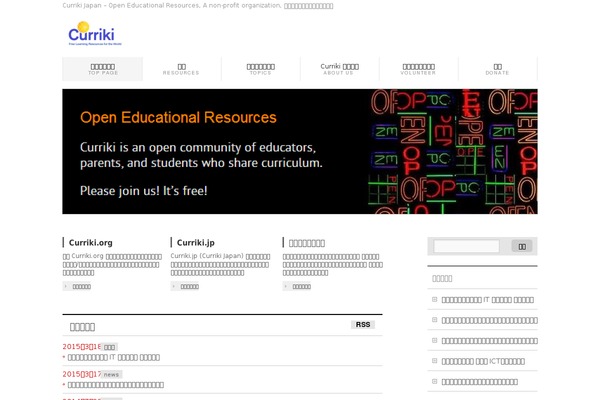Image resolution: width=600 pixels, height=400 pixels.
Task: Open the TOPICS menu item
Action: 261,69
